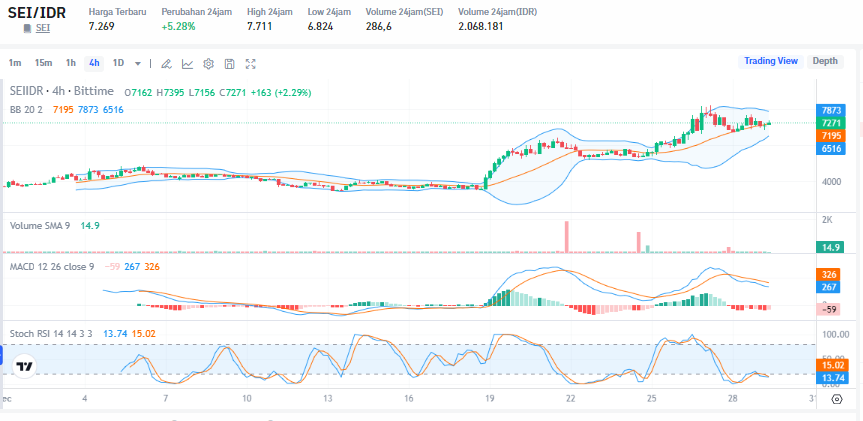863x421 pixels.
Task: Click the 4000 price scale label
Action: coord(830,182)
